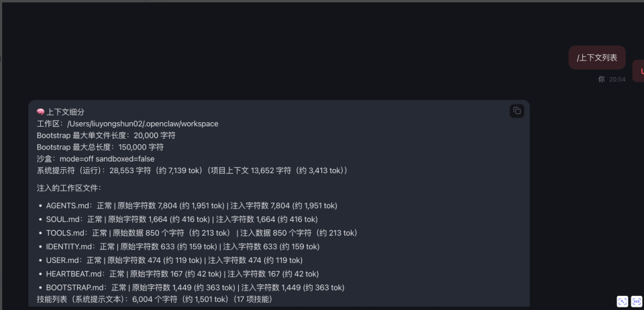Click the AGENTS.md list entry
Image resolution: width=644 pixels, height=310 pixels.
click(191, 205)
